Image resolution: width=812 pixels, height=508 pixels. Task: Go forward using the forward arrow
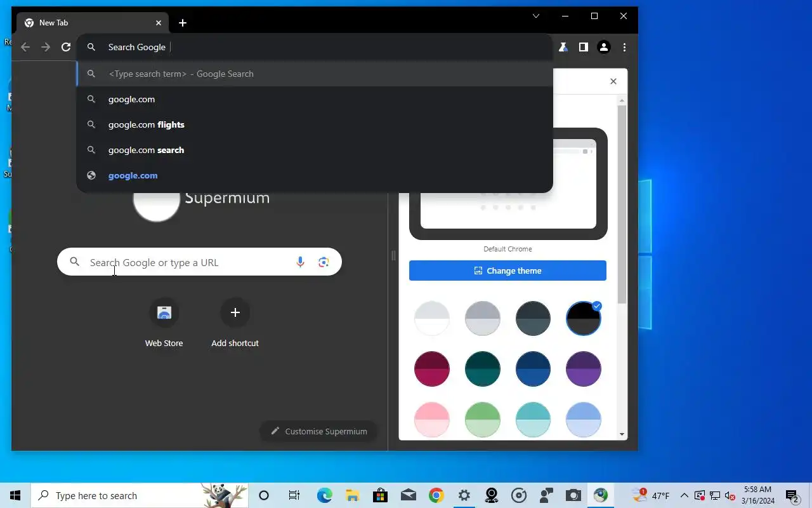(x=46, y=47)
